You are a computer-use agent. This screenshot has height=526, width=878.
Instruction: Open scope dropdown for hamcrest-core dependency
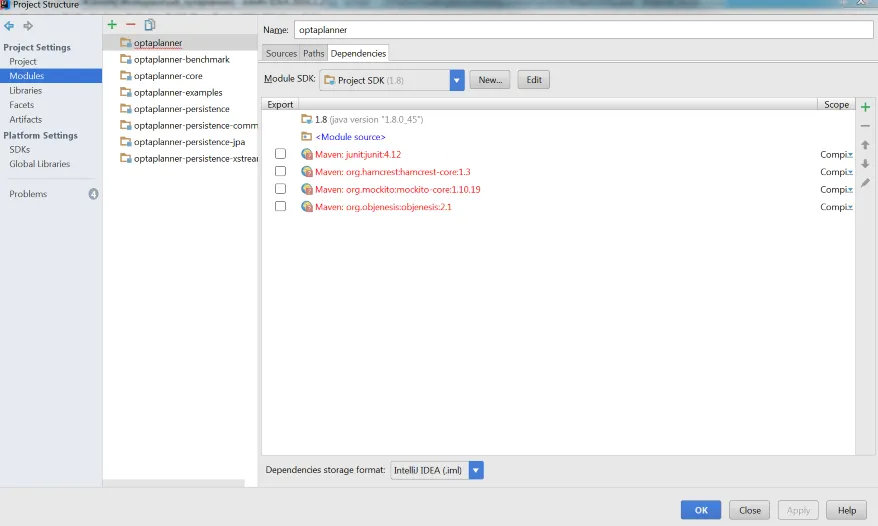coord(849,172)
